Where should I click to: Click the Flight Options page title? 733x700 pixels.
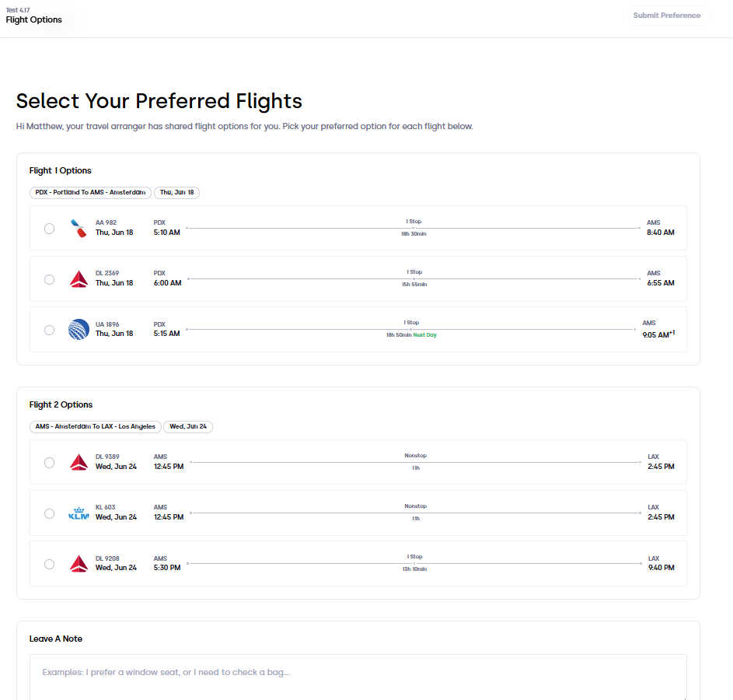(x=33, y=19)
